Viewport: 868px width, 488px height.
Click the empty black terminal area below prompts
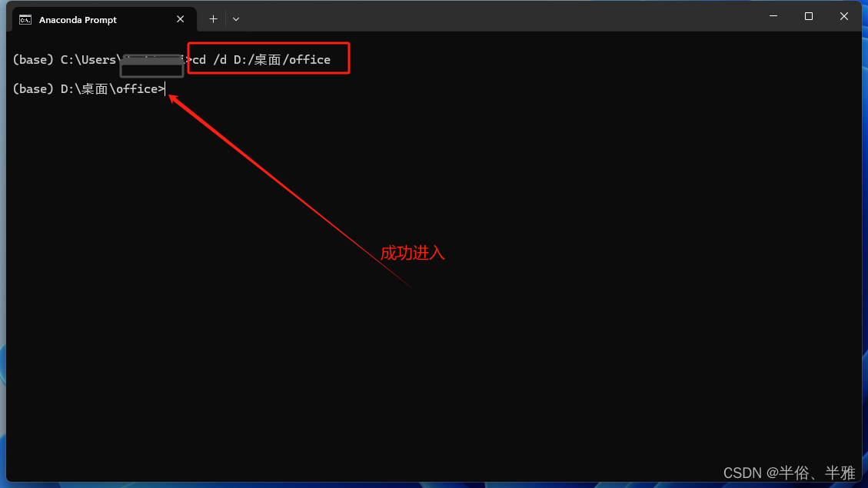[432, 360]
